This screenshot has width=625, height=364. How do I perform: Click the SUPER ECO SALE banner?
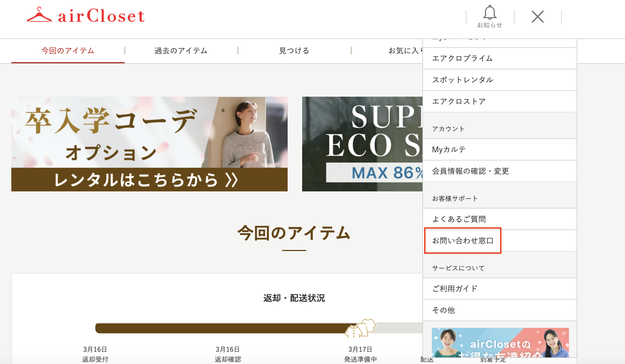pyautogui.click(x=362, y=144)
